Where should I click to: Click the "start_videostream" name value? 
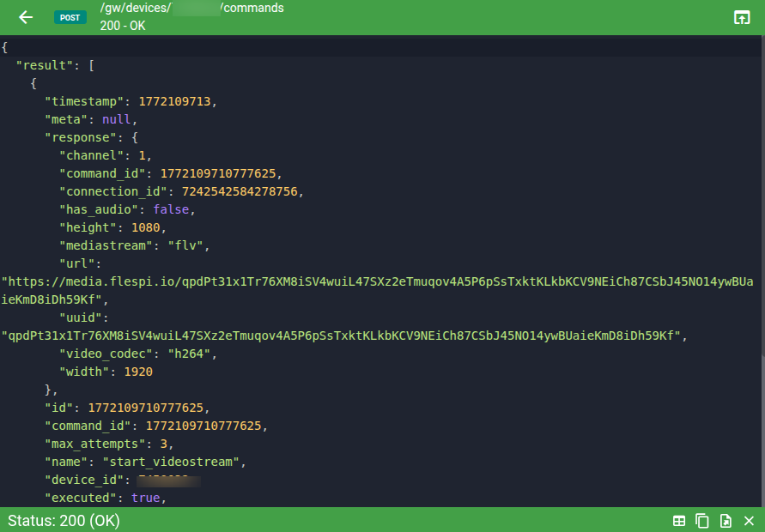(x=184, y=462)
